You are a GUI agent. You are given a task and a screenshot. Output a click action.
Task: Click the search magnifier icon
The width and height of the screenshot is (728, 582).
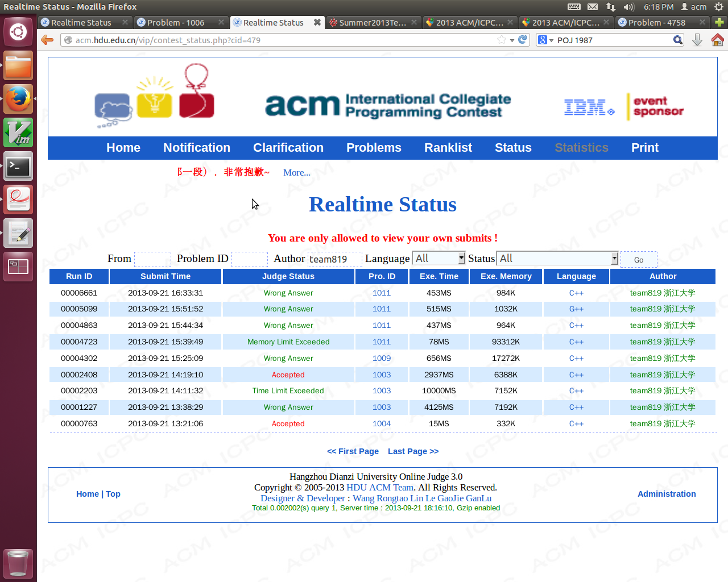point(677,40)
